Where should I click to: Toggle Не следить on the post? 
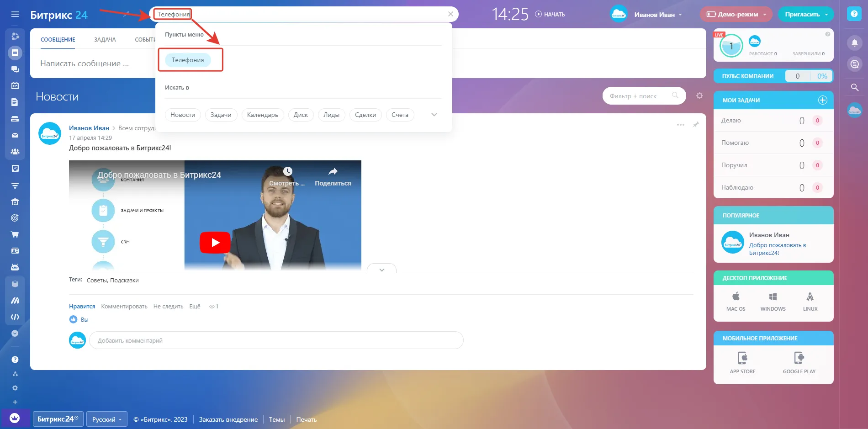click(168, 307)
